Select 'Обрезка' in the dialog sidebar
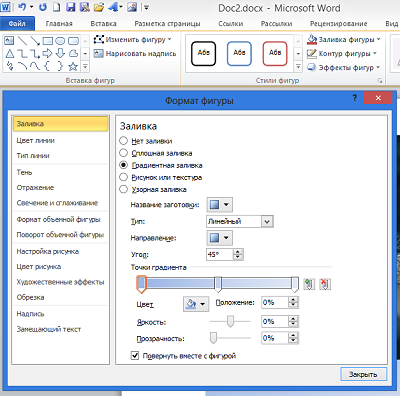 (x=60, y=297)
